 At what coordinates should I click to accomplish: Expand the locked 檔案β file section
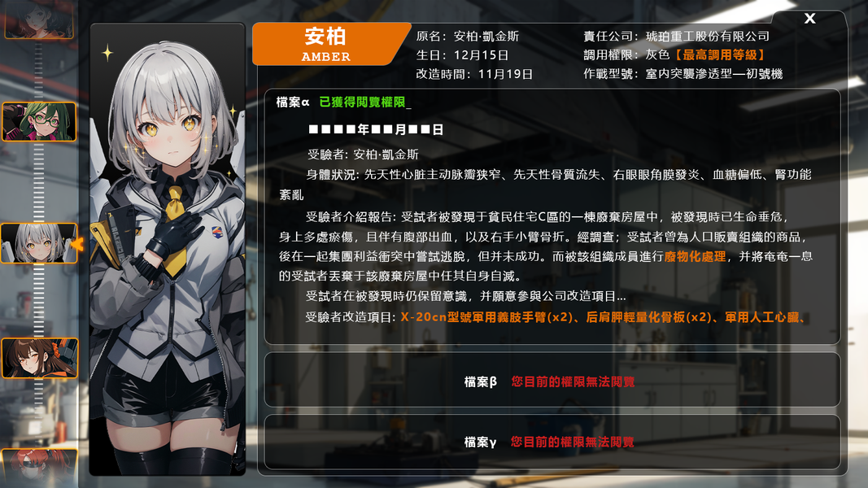pyautogui.click(x=552, y=381)
